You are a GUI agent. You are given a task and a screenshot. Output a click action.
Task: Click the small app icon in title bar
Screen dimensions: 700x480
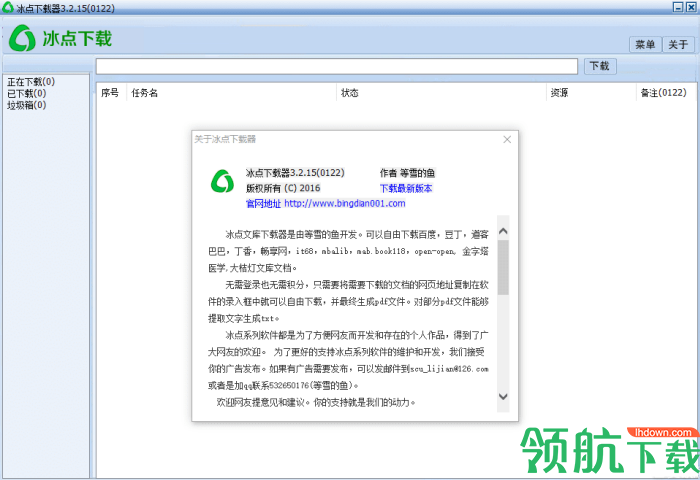8,7
